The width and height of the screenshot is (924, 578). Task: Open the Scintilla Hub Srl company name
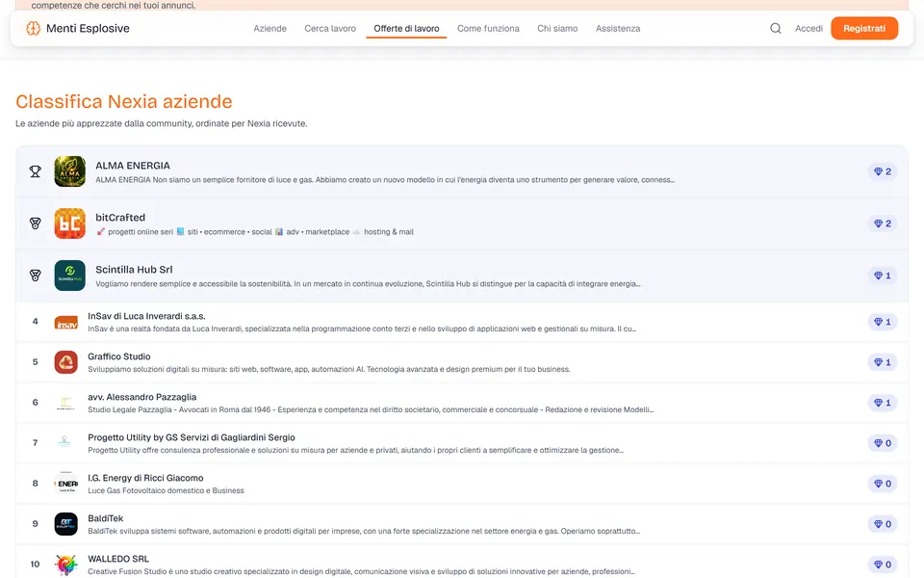pyautogui.click(x=134, y=270)
